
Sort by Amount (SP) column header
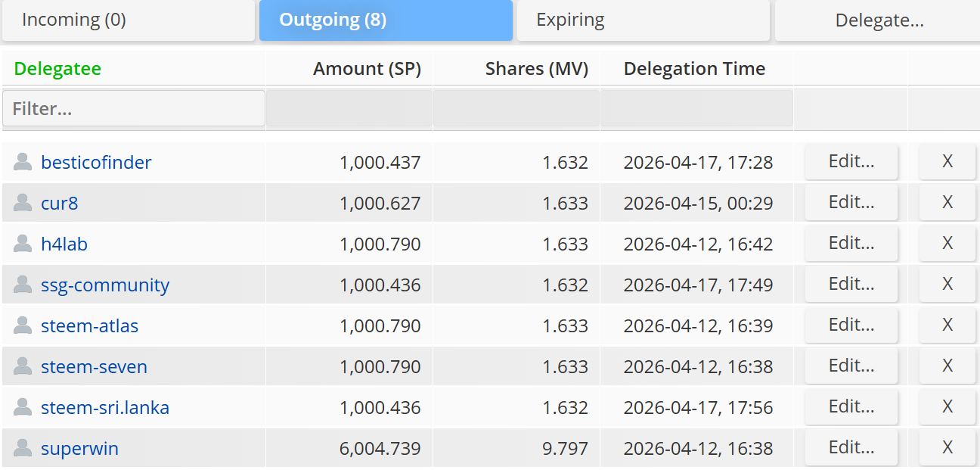[367, 69]
